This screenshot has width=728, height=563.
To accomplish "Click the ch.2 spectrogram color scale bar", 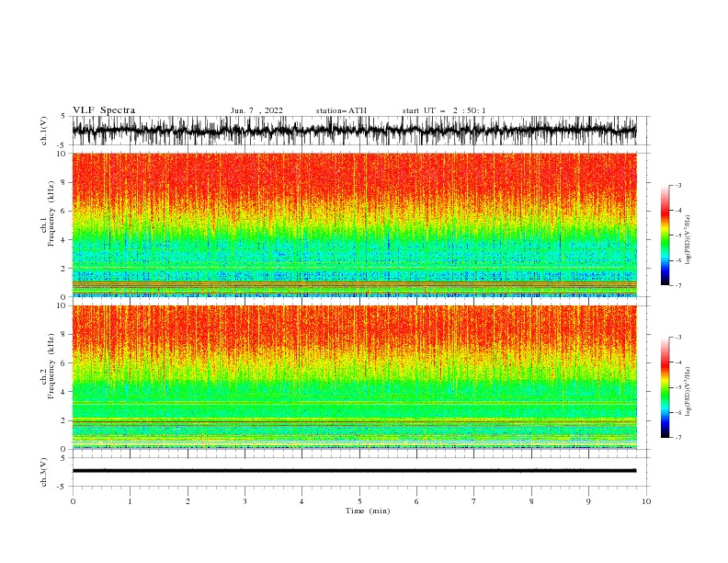I will [x=665, y=387].
